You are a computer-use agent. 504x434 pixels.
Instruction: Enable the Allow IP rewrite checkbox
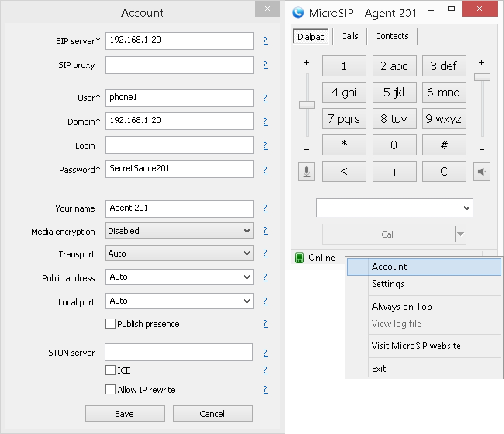pyautogui.click(x=110, y=389)
